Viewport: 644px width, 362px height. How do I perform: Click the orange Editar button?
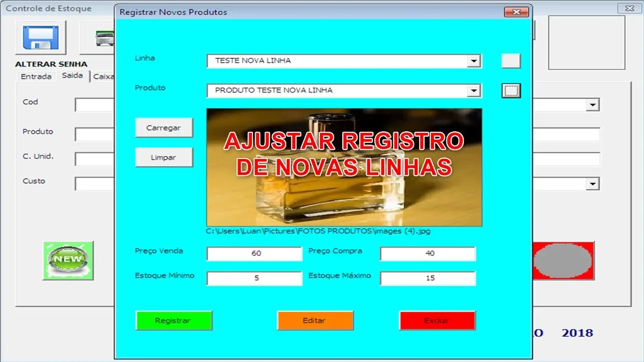coord(315,320)
